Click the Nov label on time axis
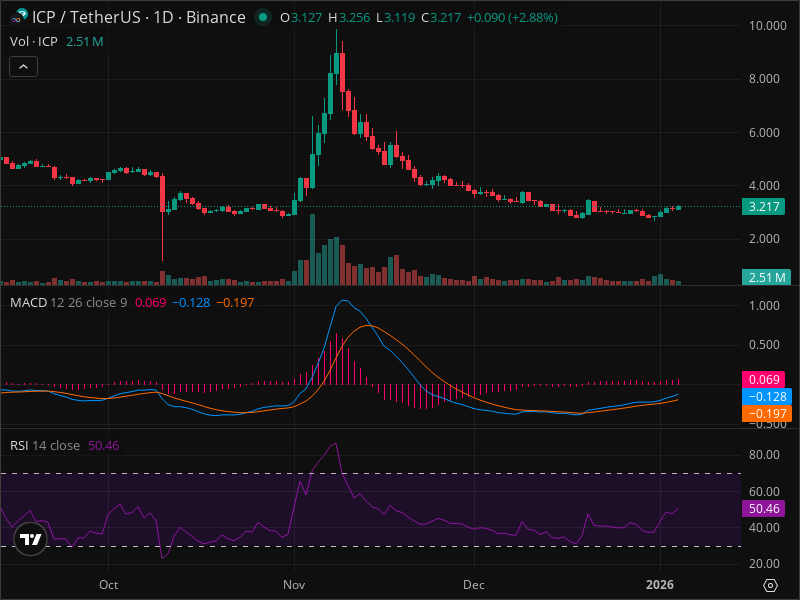 (x=294, y=585)
